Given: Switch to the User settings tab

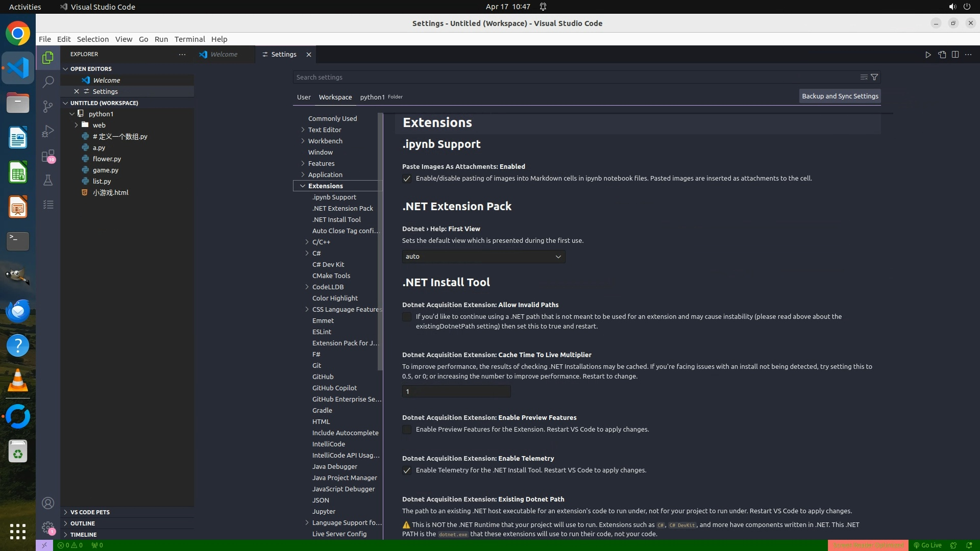Looking at the screenshot, I should pyautogui.click(x=304, y=97).
